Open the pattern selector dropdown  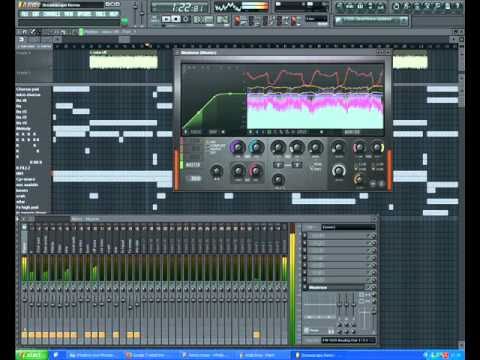[x=371, y=20]
